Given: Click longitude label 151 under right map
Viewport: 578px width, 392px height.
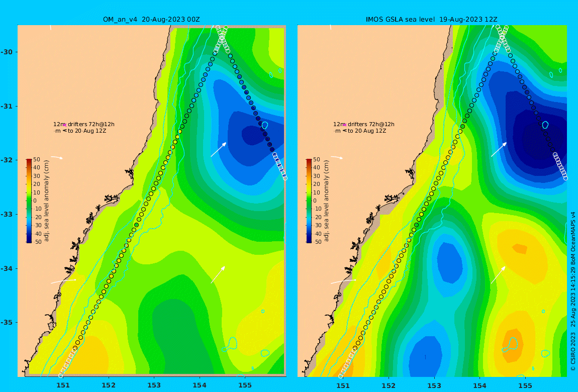Looking at the screenshot, I should coord(343,385).
